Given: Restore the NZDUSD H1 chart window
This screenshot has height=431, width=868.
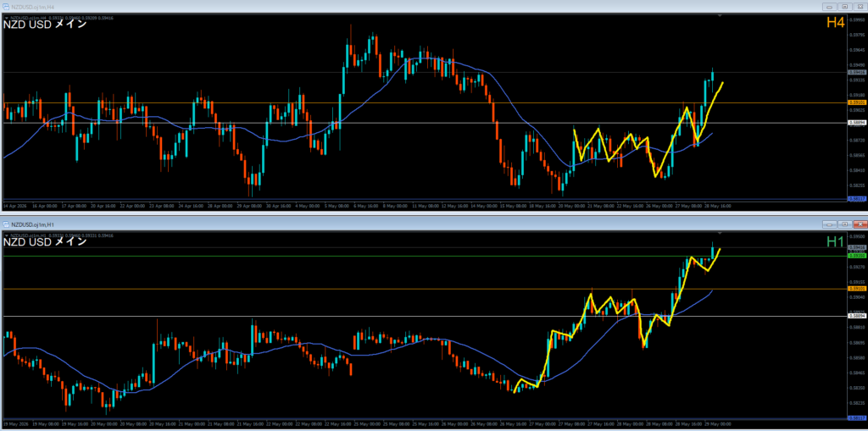Looking at the screenshot, I should coord(845,224).
